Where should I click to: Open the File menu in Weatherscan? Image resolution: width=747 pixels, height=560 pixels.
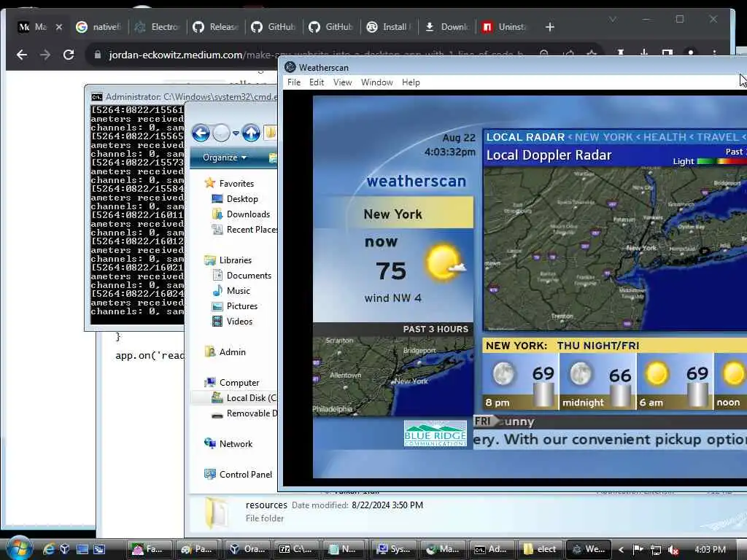coord(294,82)
